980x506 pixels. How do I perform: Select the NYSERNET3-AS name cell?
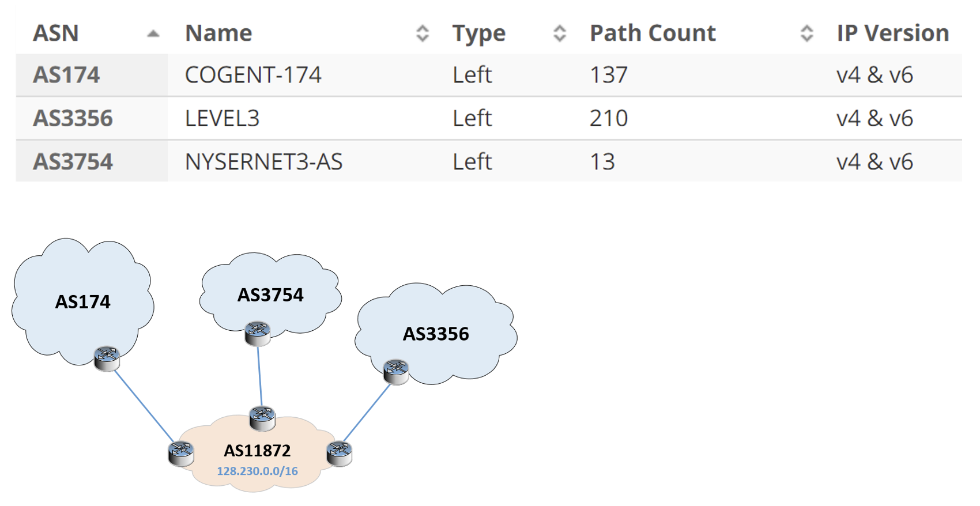tap(264, 161)
